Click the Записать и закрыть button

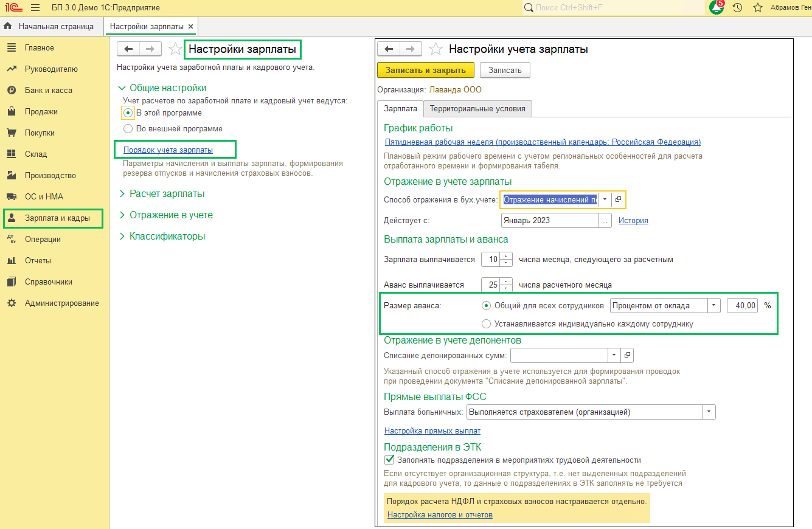pyautogui.click(x=426, y=70)
